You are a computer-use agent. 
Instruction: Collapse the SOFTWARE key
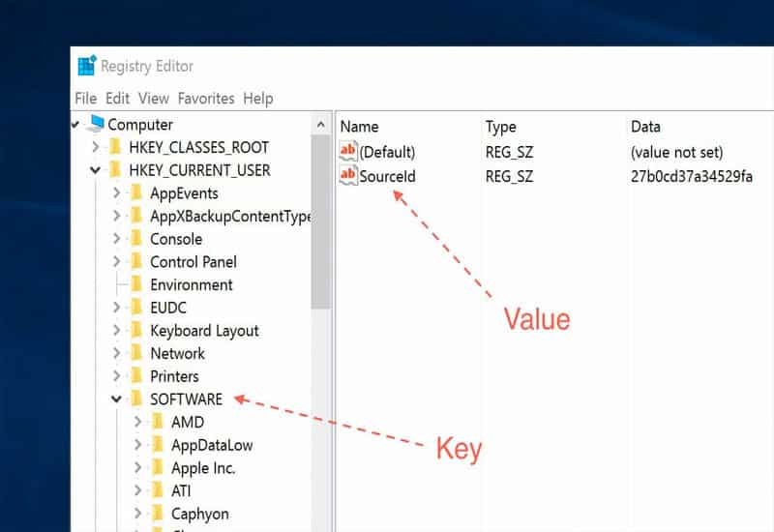[116, 399]
